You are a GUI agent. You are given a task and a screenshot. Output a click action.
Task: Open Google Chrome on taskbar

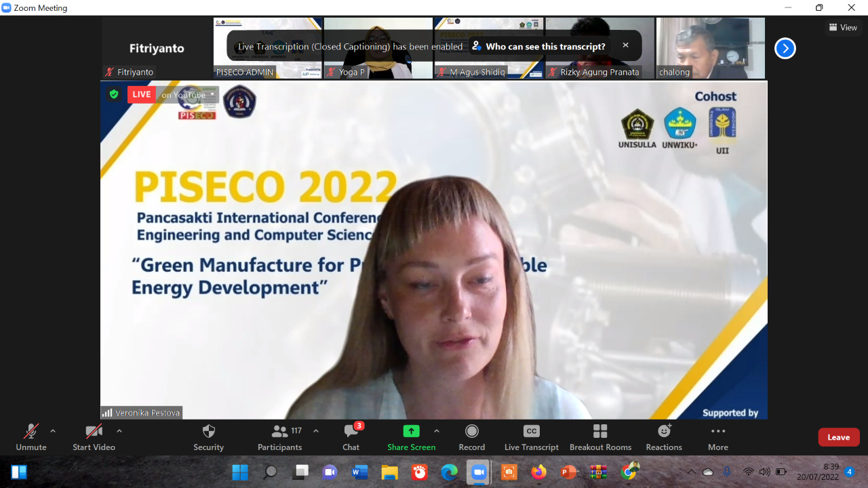pyautogui.click(x=629, y=472)
